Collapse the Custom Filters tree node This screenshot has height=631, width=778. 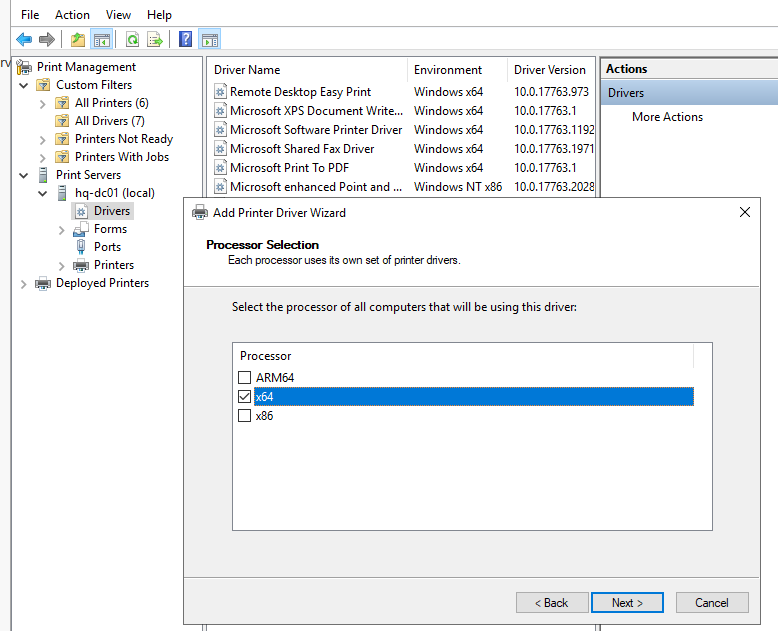24,85
